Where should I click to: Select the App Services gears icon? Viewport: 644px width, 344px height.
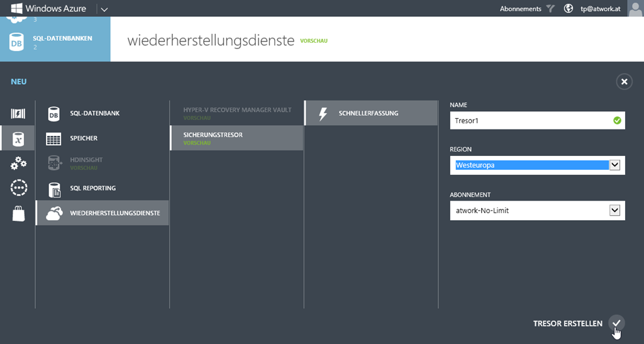click(x=18, y=163)
